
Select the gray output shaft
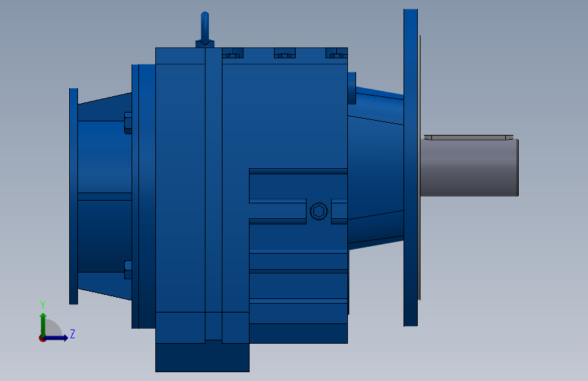click(469, 167)
